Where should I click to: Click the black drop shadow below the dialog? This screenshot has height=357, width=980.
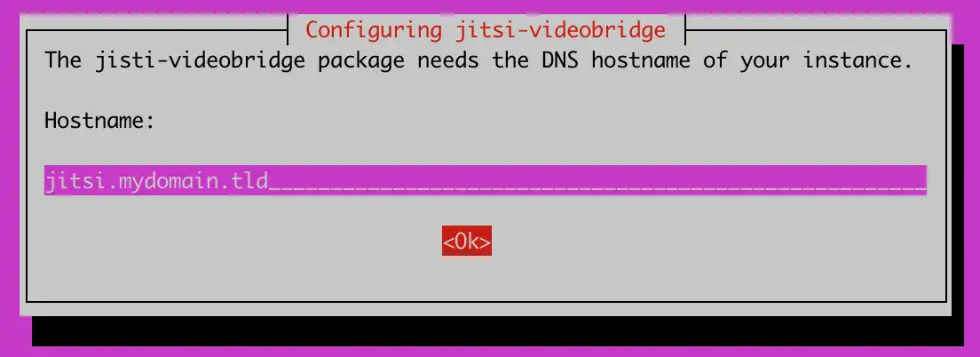[x=497, y=330]
